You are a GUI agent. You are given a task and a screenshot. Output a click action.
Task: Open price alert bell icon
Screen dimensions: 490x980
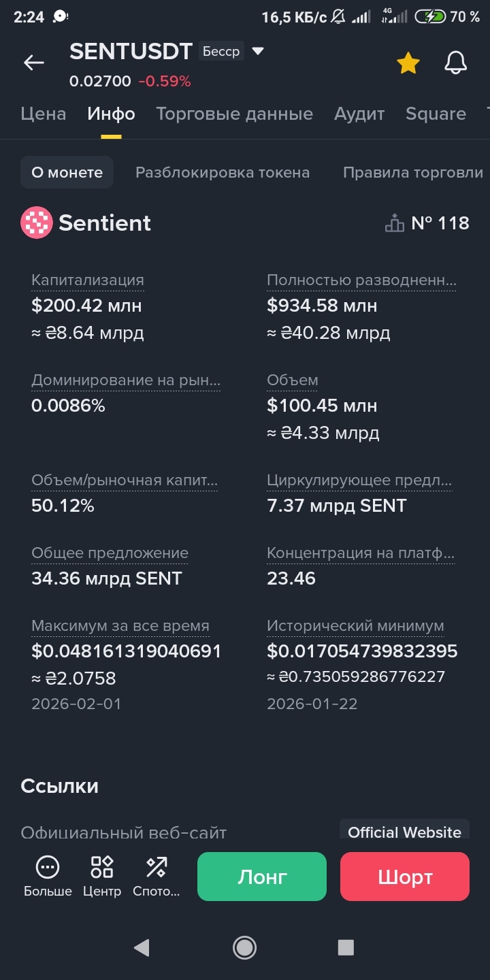456,63
